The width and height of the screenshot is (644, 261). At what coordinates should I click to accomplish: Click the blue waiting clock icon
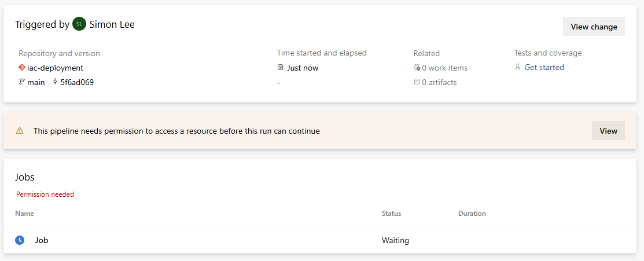[x=20, y=240]
